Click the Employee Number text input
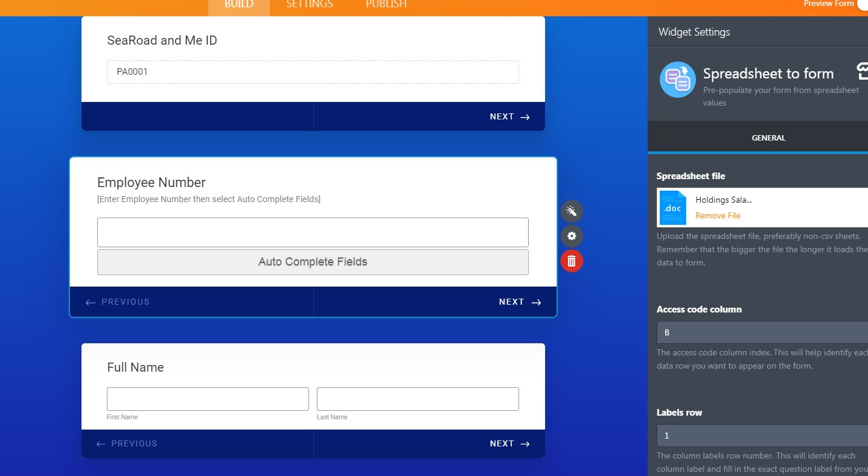The height and width of the screenshot is (476, 868). tap(313, 232)
